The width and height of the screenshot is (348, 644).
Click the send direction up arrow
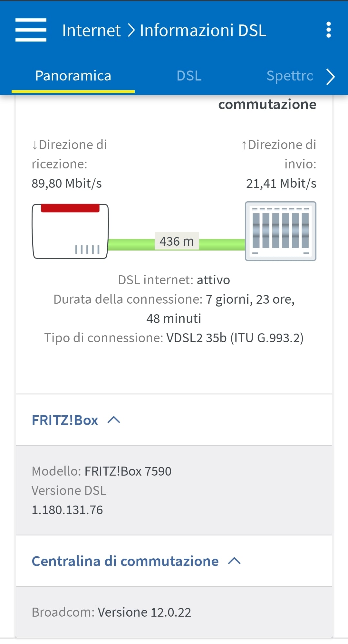click(x=244, y=146)
